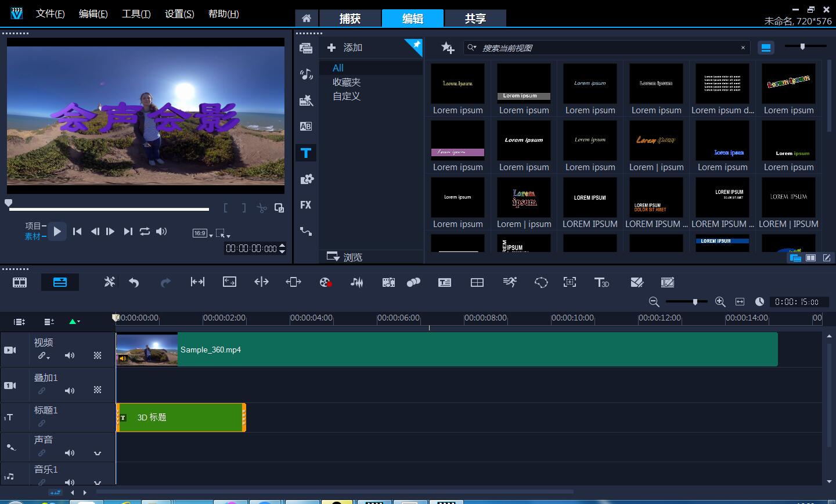The width and height of the screenshot is (836, 504).
Task: Open the green chapter marker dropdown
Action: click(74, 321)
